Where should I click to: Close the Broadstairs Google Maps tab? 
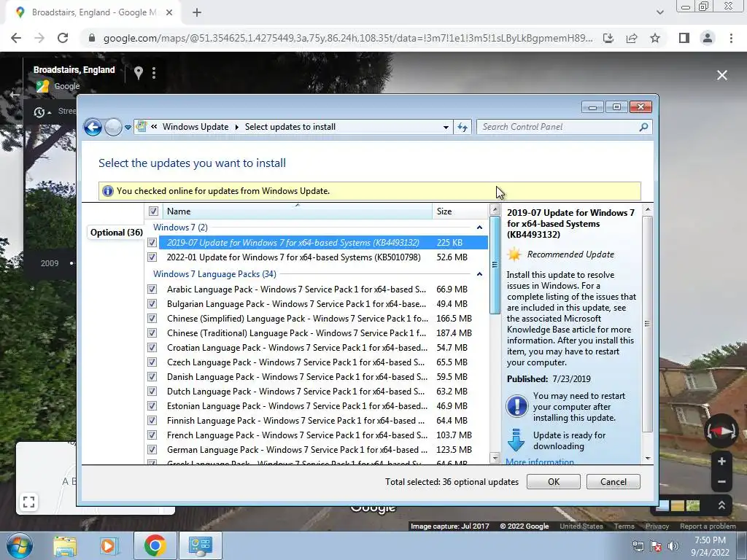(x=169, y=12)
